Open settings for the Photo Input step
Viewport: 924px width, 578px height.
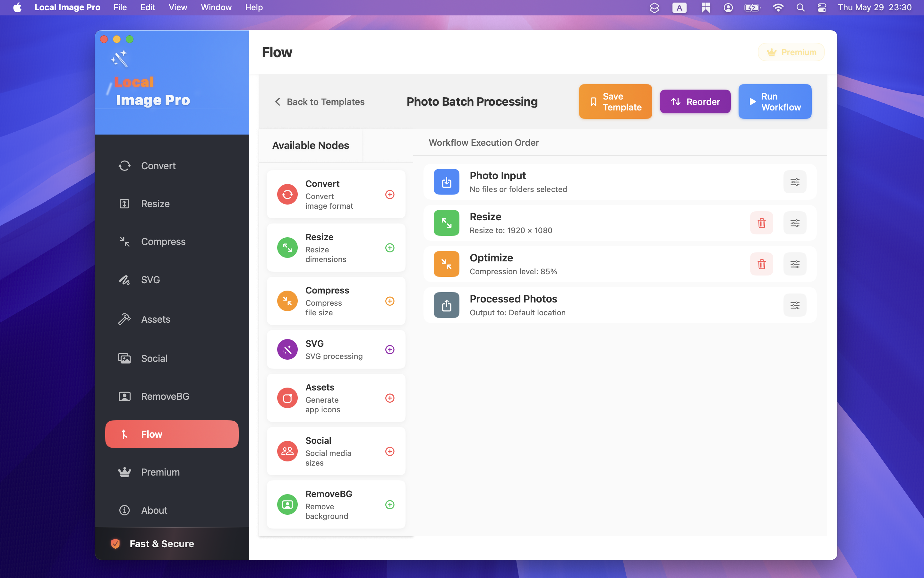pos(795,182)
